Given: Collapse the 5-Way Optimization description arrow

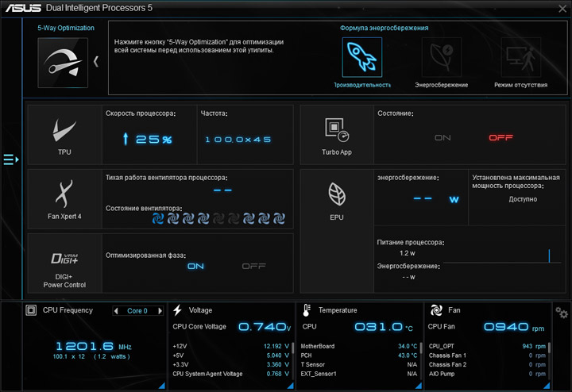Looking at the screenshot, I should pos(96,62).
